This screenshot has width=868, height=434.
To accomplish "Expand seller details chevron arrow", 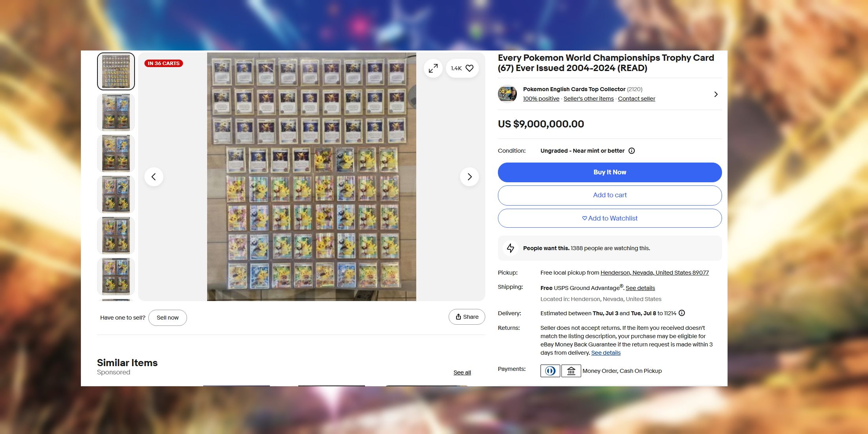I will tap(716, 94).
